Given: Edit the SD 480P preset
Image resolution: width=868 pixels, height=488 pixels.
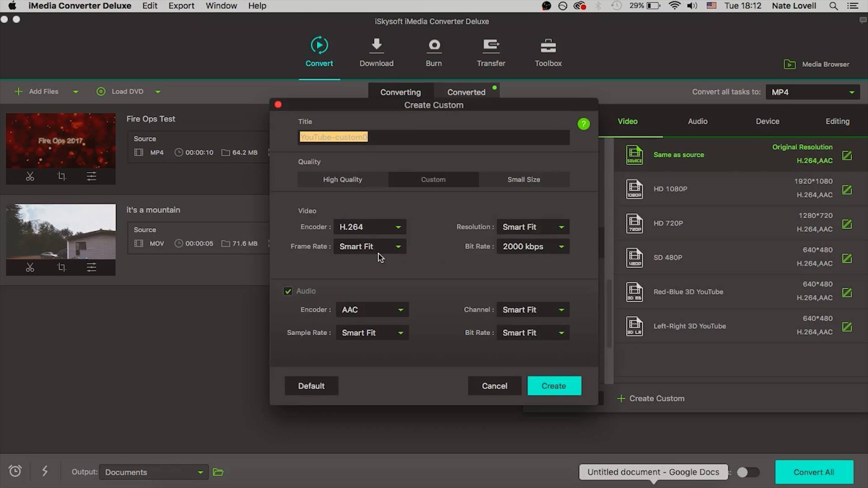Looking at the screenshot, I should [x=847, y=258].
